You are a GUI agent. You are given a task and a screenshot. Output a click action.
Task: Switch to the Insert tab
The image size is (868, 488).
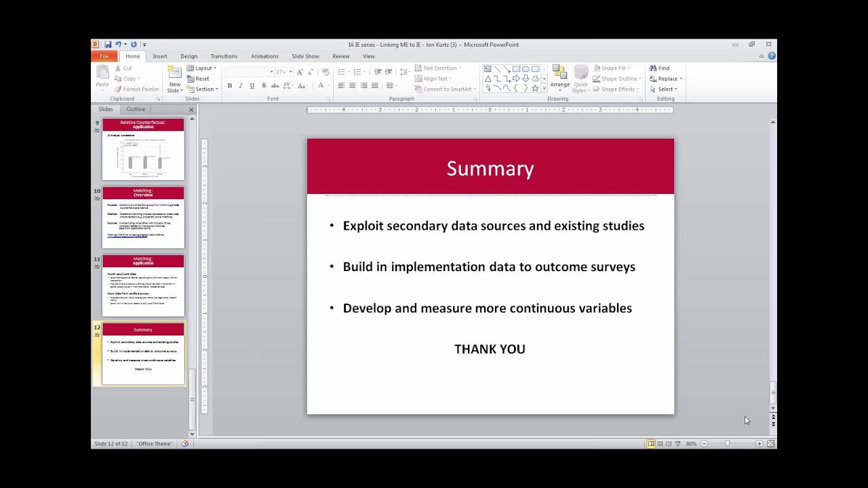coord(160,56)
